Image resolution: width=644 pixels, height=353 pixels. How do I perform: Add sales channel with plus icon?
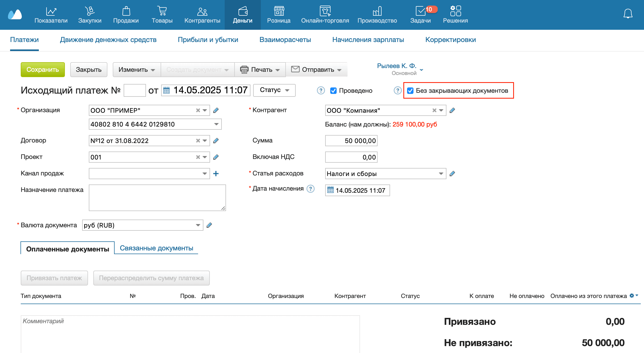(216, 174)
